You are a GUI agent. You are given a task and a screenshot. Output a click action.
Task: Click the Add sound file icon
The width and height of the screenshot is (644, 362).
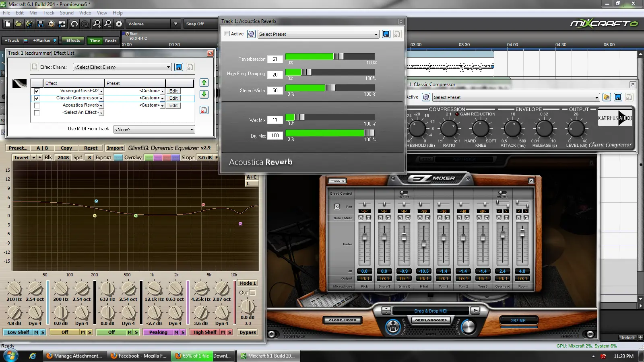pos(29,24)
